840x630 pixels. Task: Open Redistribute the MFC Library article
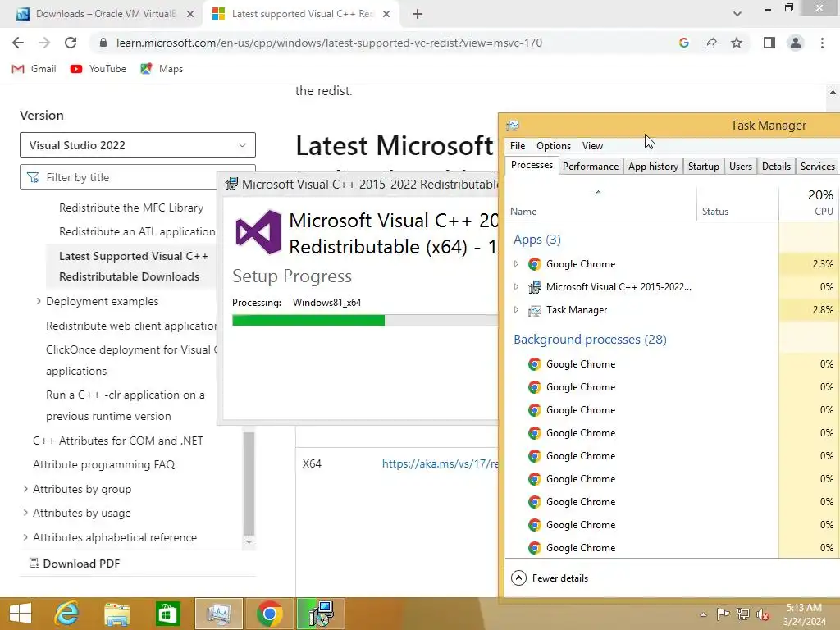[x=131, y=208]
